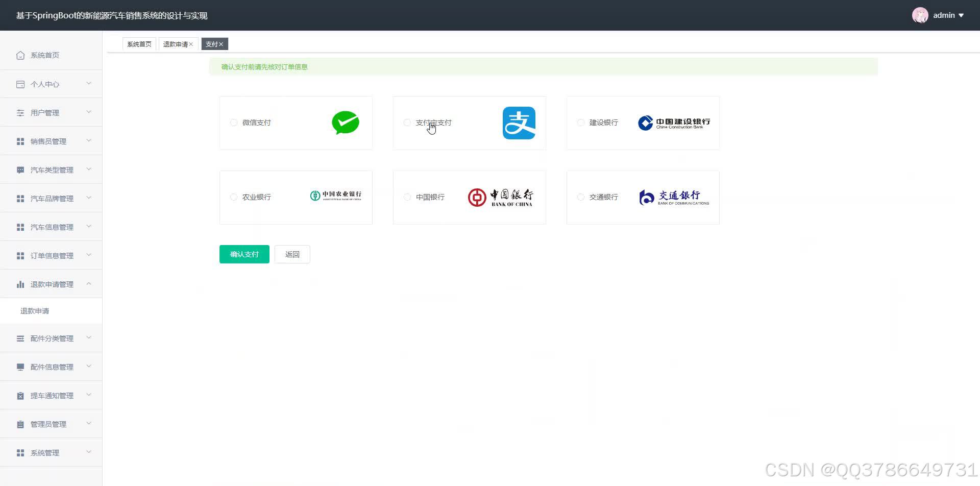Click the grid icon beside 订单信息管理
The height and width of the screenshot is (486, 980).
point(20,256)
